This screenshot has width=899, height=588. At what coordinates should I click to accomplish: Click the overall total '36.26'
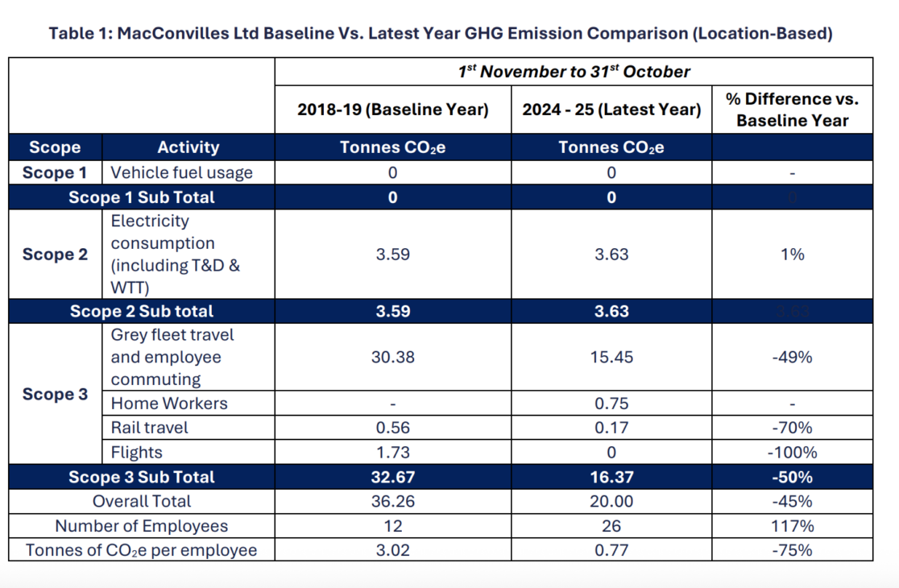click(x=393, y=501)
